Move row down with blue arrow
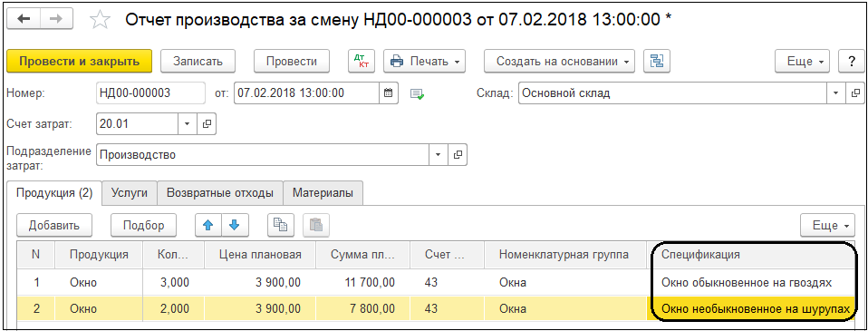This screenshot has width=868, height=331. (x=235, y=225)
